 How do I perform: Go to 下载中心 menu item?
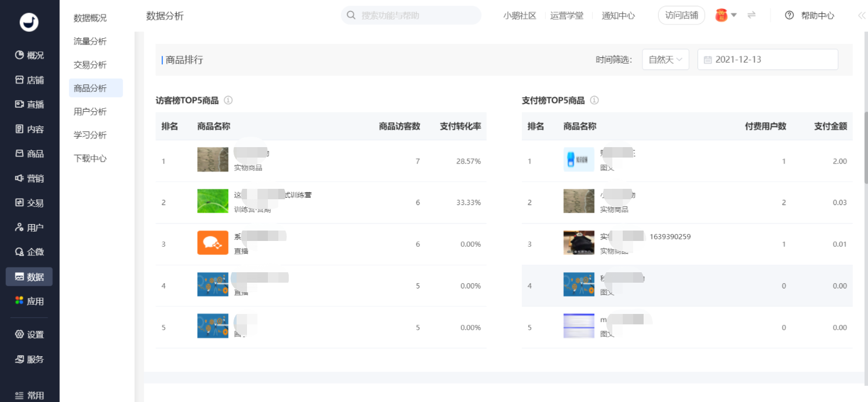tap(90, 158)
